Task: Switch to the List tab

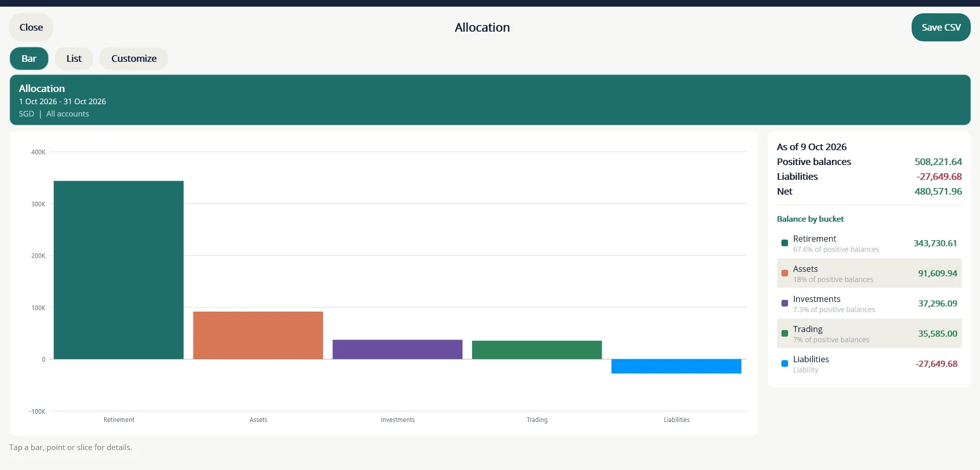Action: coord(74,59)
